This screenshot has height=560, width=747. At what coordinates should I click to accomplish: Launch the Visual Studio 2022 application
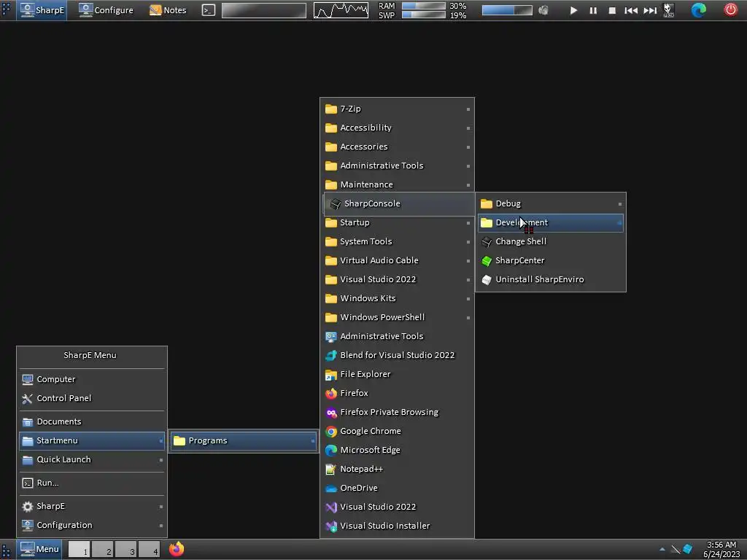tap(398, 507)
